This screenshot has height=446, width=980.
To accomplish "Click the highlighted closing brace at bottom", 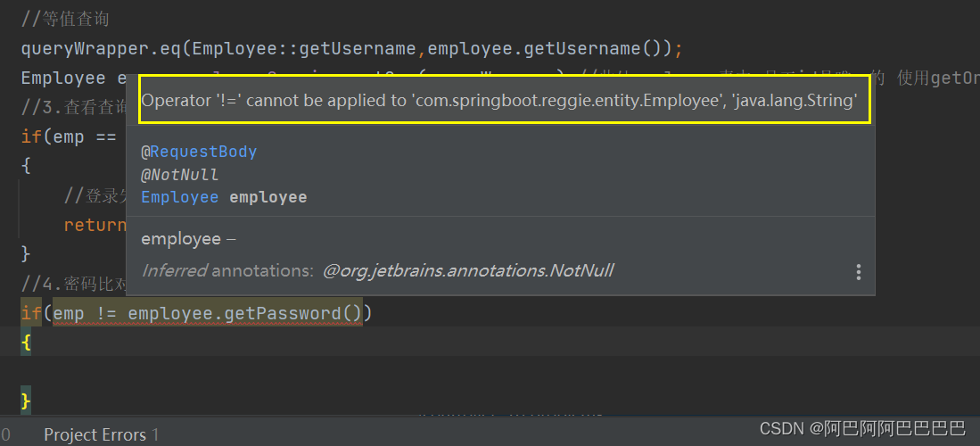I will click(x=26, y=401).
